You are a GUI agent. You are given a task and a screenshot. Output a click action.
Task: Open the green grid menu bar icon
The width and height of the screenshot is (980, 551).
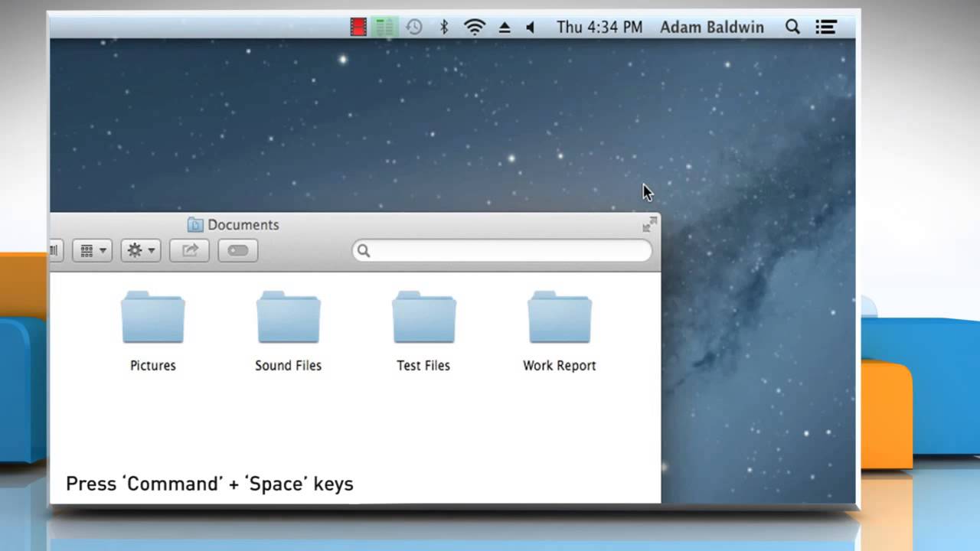point(385,28)
